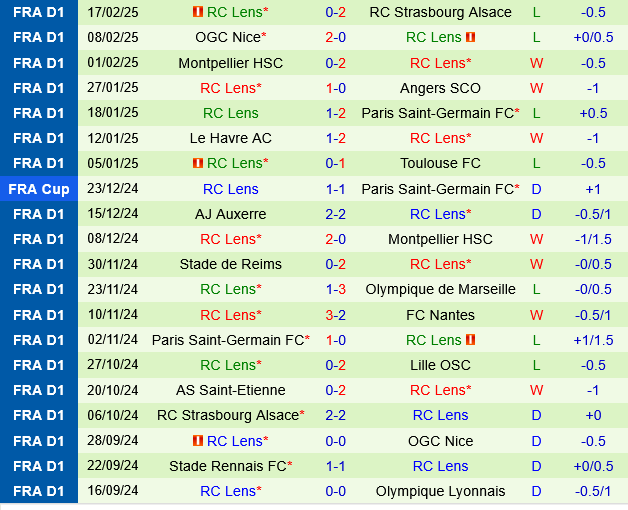The height and width of the screenshot is (510, 628).
Task: Click red card icon in 17/02/25 row
Action: [197, 13]
